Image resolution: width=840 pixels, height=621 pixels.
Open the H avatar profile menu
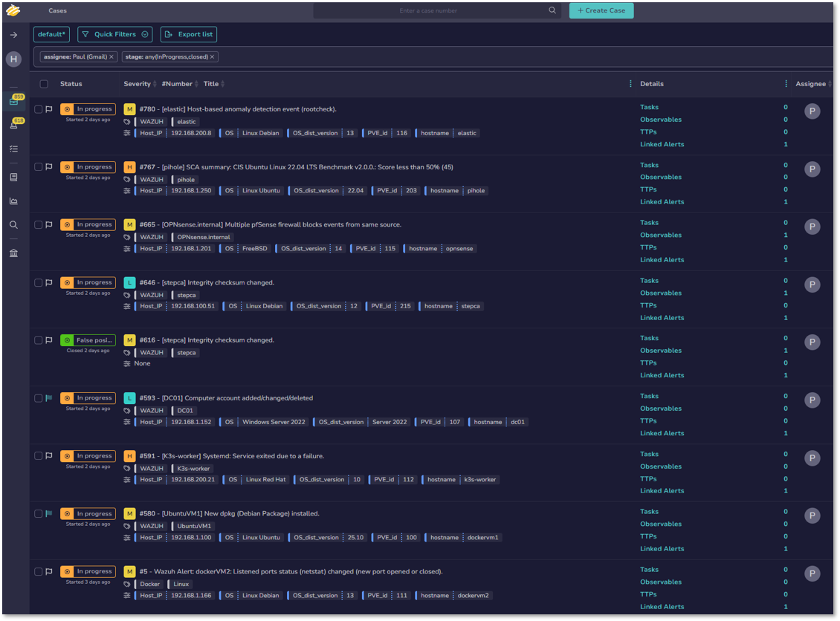pyautogui.click(x=13, y=59)
